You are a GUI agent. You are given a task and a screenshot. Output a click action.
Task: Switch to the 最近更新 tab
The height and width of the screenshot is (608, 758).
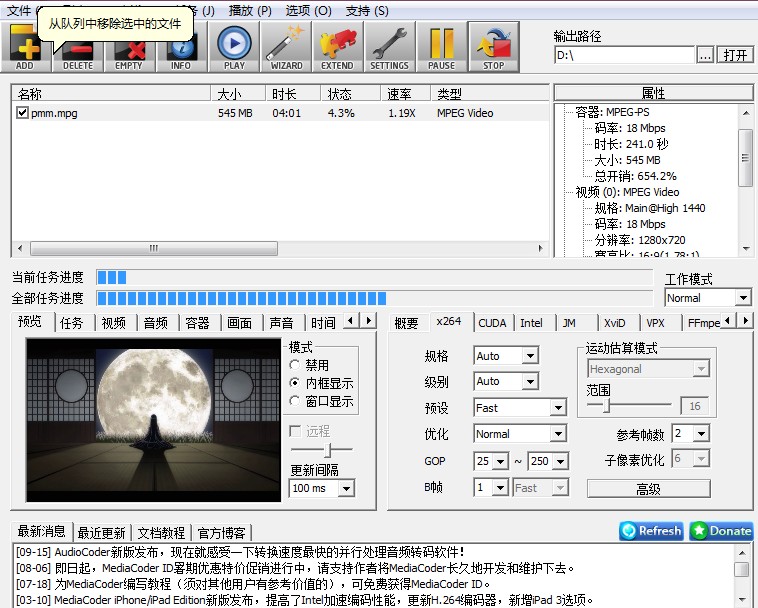pos(102,533)
